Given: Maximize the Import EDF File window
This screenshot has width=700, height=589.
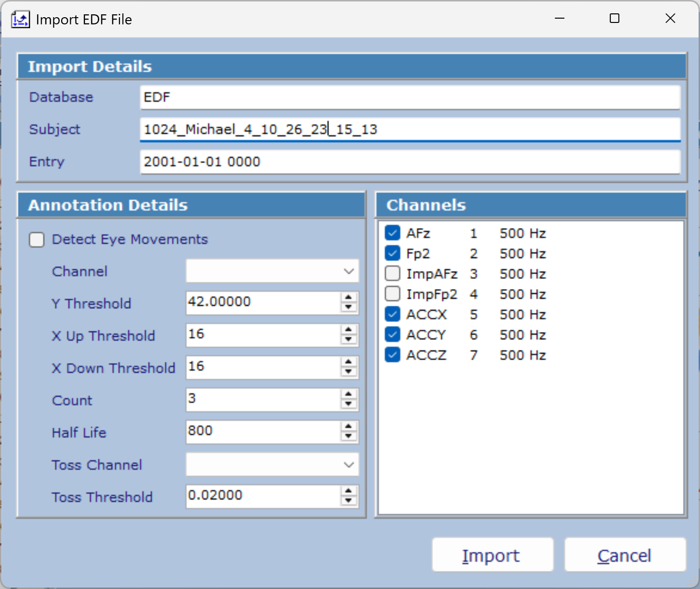Looking at the screenshot, I should (x=615, y=19).
